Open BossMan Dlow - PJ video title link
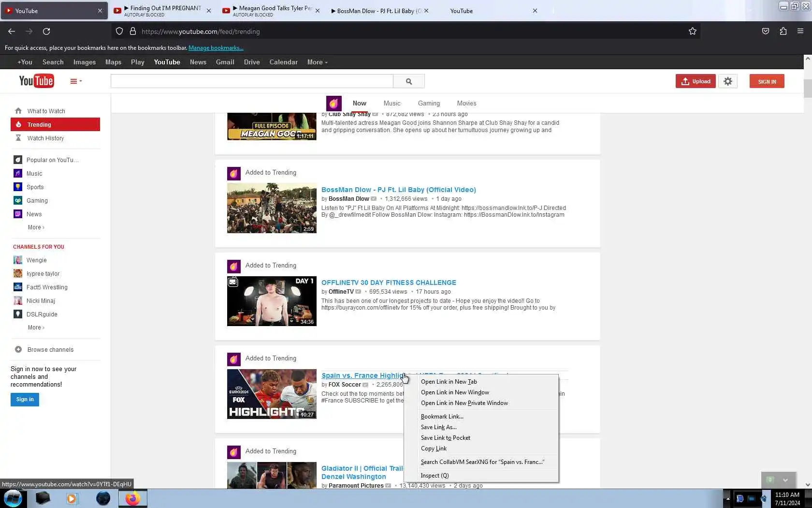Image resolution: width=812 pixels, height=508 pixels. [399, 190]
